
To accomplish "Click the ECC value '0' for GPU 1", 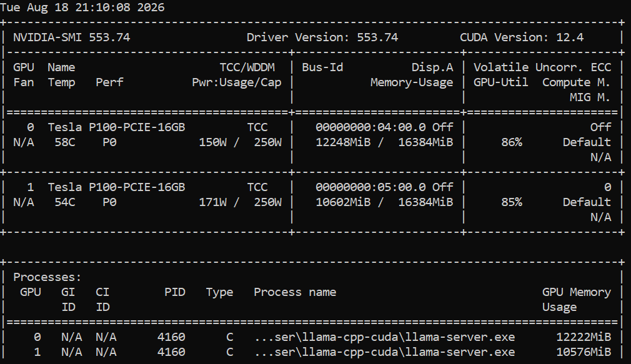I will click(x=607, y=187).
